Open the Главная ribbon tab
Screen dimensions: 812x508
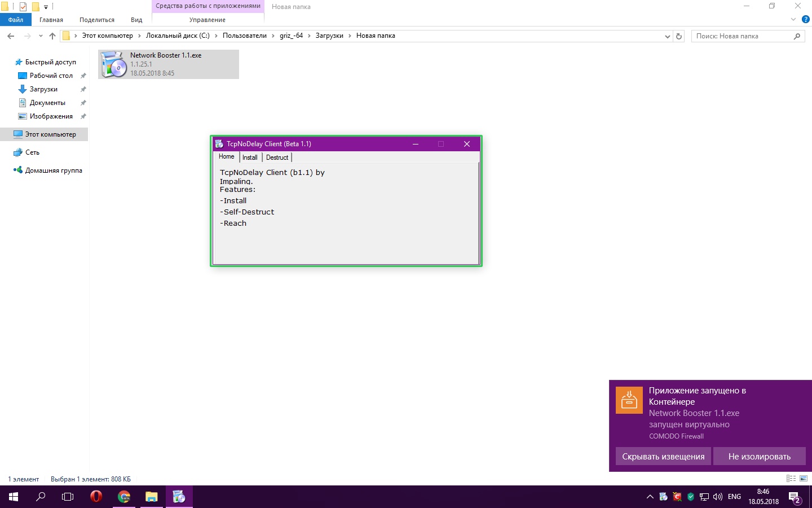(51, 20)
